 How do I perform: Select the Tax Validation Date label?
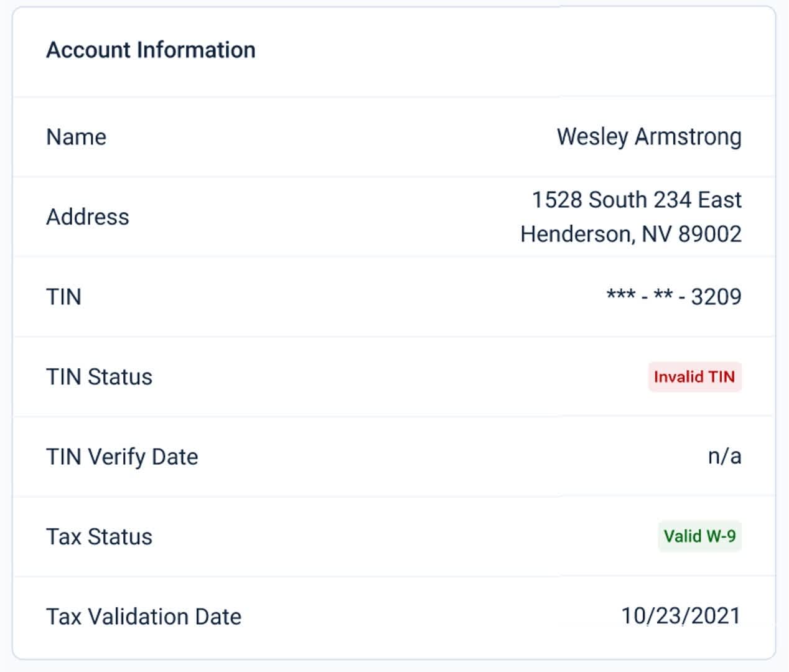pos(144,617)
